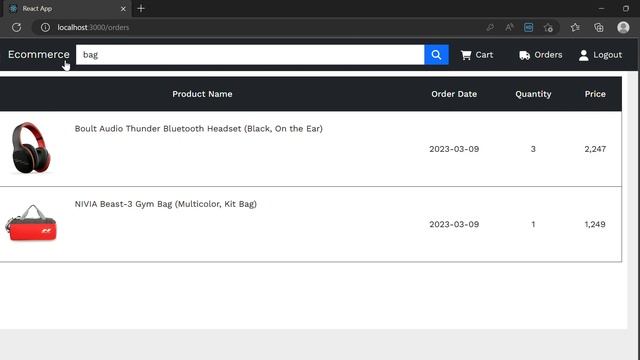640x360 pixels.
Task: Open a new browser tab
Action: [x=141, y=8]
